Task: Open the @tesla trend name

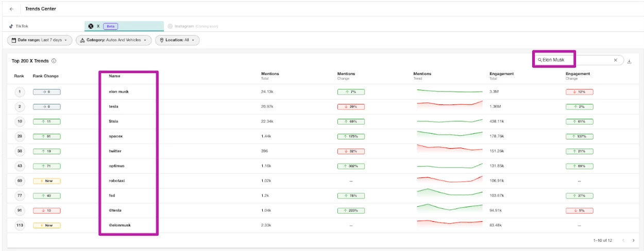Action: point(115,210)
